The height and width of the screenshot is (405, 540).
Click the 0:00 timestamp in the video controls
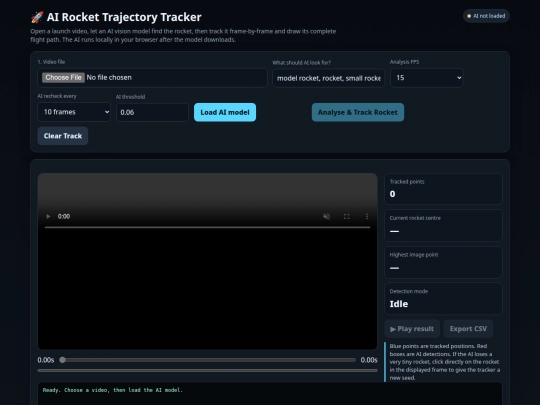(x=64, y=216)
